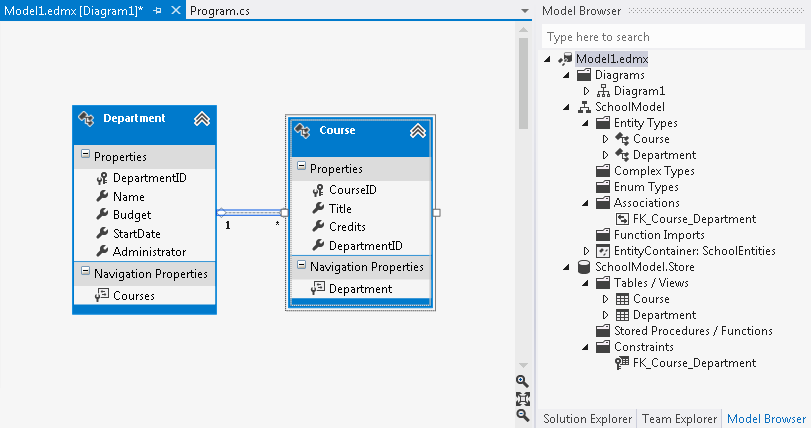
Task: Select the Function Imports folder
Action: click(650, 235)
